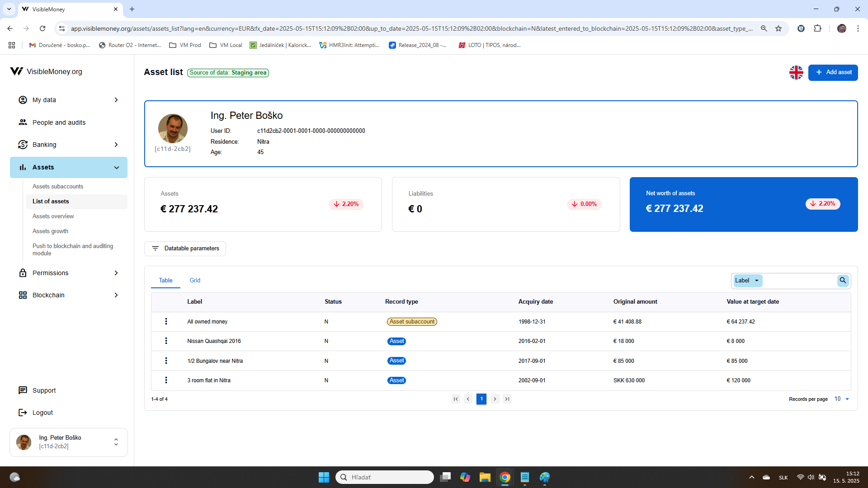Open Notepad icon in taskbar
The image size is (868, 488).
pos(524,477)
